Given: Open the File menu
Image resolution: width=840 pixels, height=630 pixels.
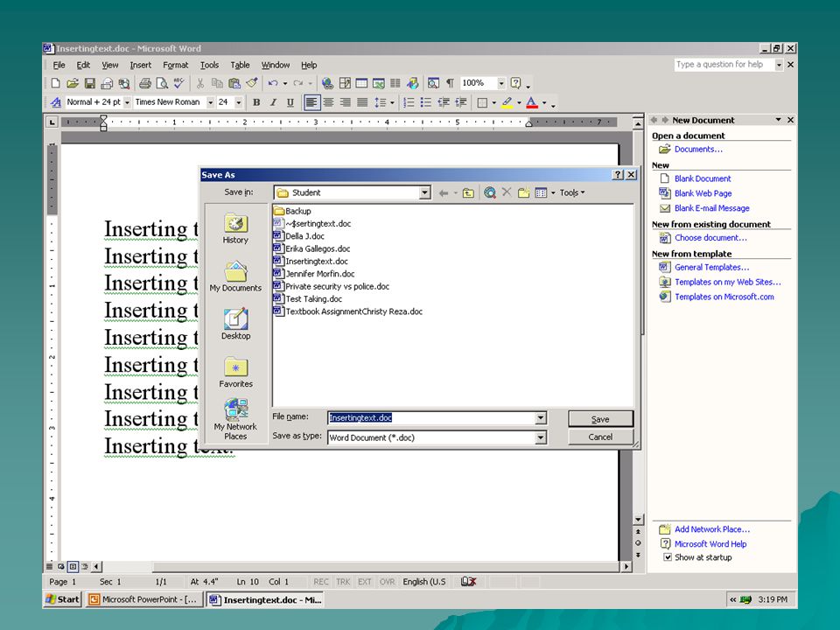Looking at the screenshot, I should point(59,65).
